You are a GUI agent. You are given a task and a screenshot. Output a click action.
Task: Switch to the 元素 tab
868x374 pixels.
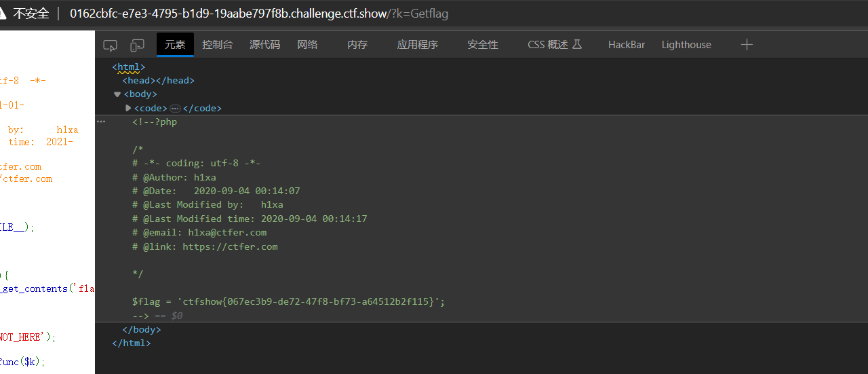click(175, 45)
